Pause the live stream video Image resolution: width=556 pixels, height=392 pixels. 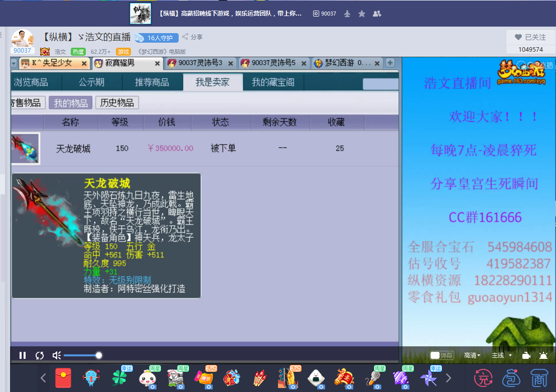[x=23, y=355]
